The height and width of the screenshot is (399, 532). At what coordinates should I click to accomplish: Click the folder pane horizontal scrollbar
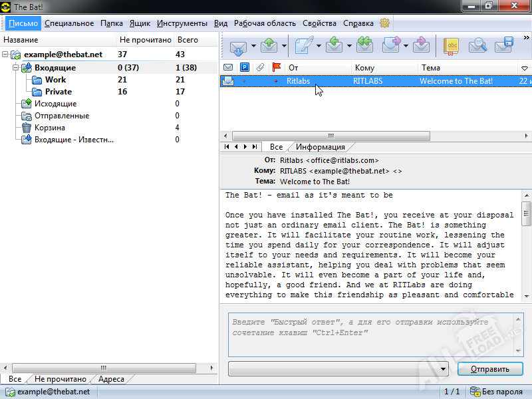tap(103, 368)
